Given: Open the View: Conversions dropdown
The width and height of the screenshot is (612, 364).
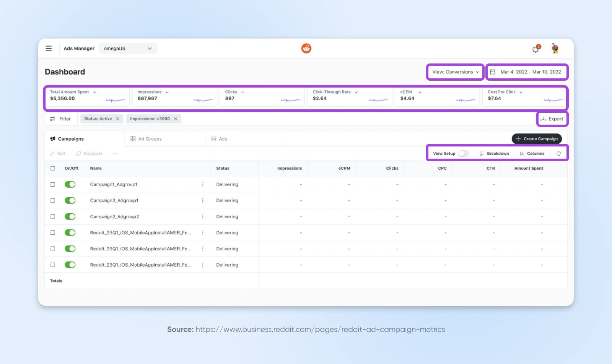Looking at the screenshot, I should [455, 72].
